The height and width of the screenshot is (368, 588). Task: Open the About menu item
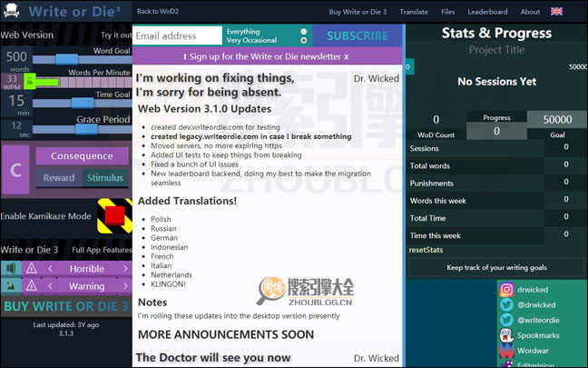[530, 12]
